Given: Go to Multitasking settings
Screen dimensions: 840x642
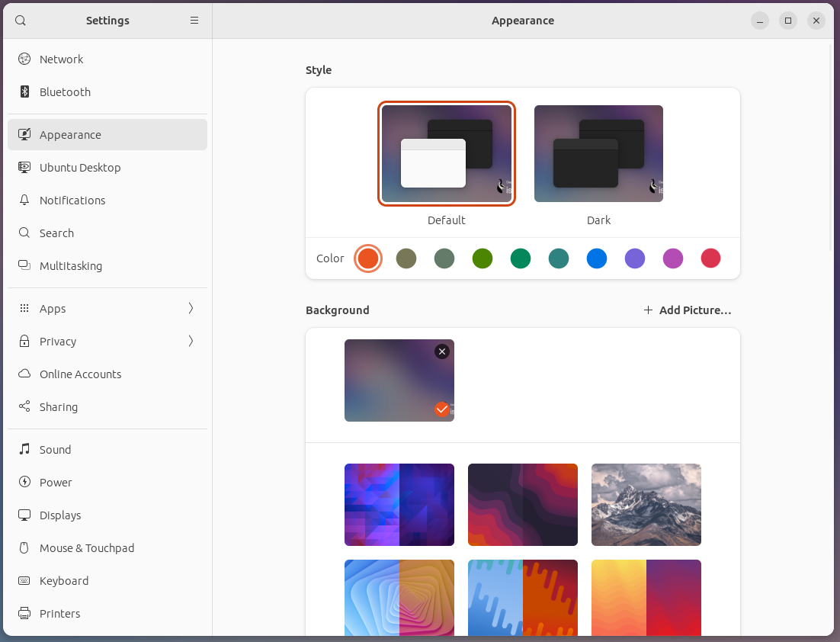Looking at the screenshot, I should [x=71, y=266].
